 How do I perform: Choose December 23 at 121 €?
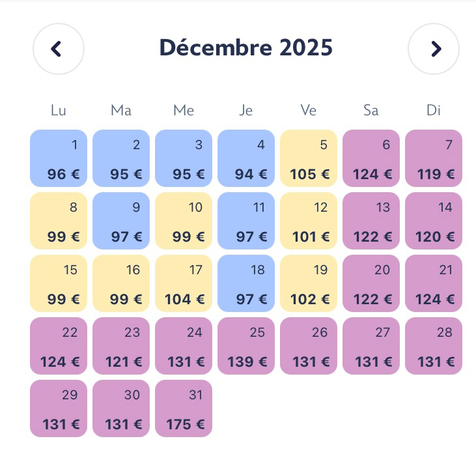coord(121,346)
